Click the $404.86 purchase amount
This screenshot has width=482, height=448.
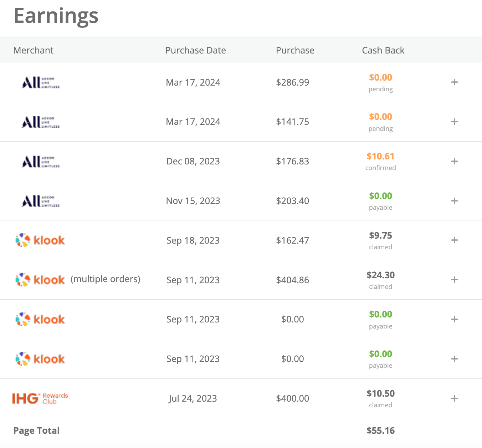pos(292,280)
